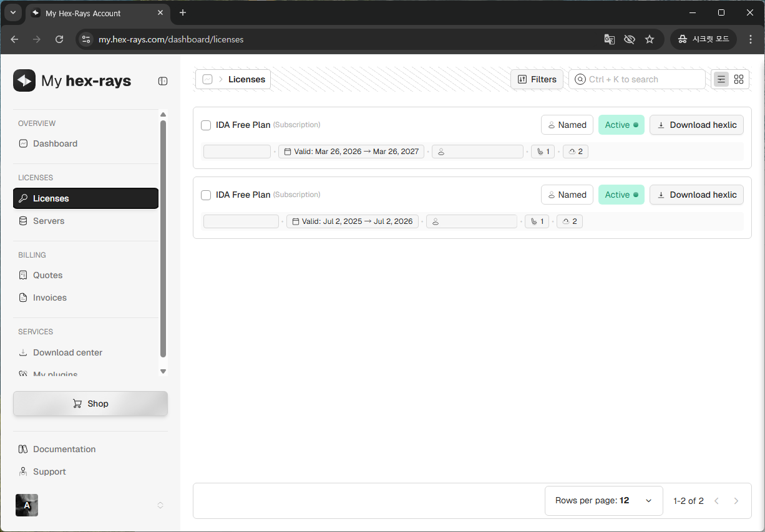The width and height of the screenshot is (765, 532).
Task: Open Chrome's three-dot menu
Action: (751, 39)
